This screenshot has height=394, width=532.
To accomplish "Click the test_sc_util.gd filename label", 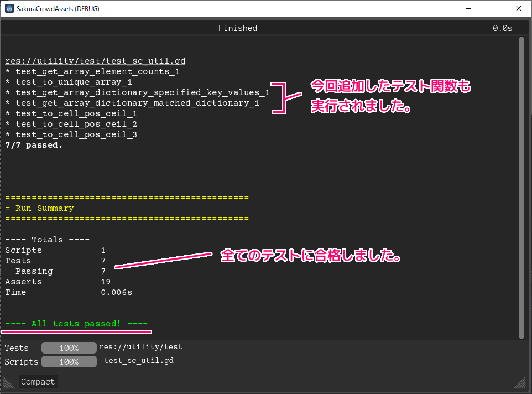I will point(139,360).
